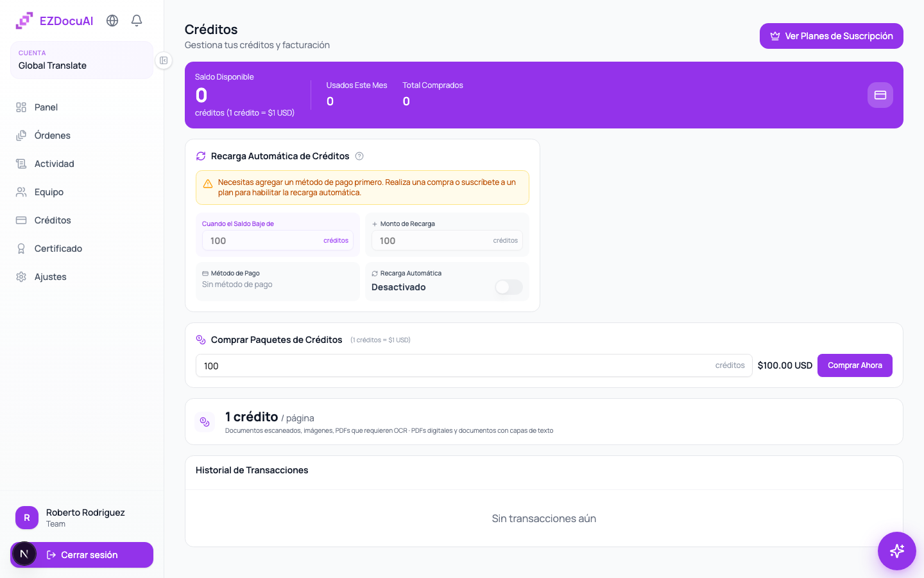Show help for Recarga Automática de Créditos

coord(359,156)
